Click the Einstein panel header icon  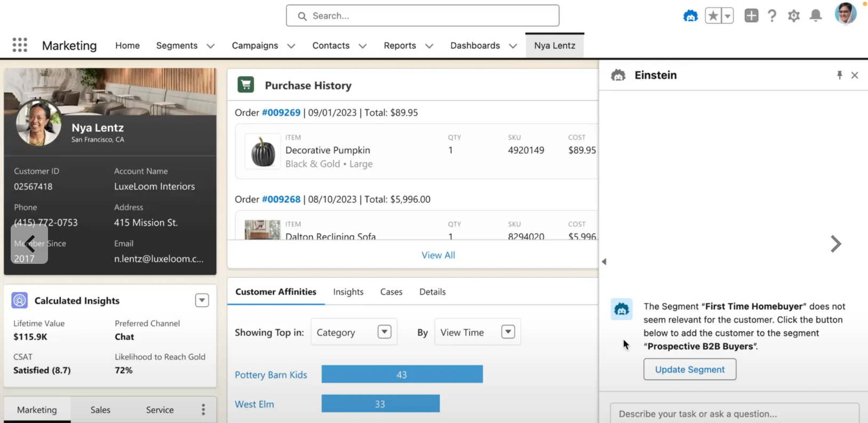[618, 75]
